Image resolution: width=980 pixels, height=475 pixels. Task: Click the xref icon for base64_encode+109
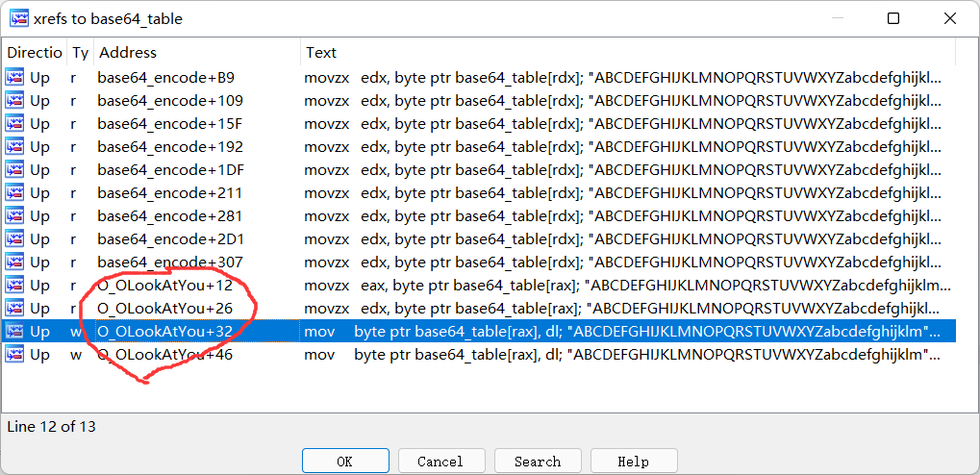tap(15, 101)
